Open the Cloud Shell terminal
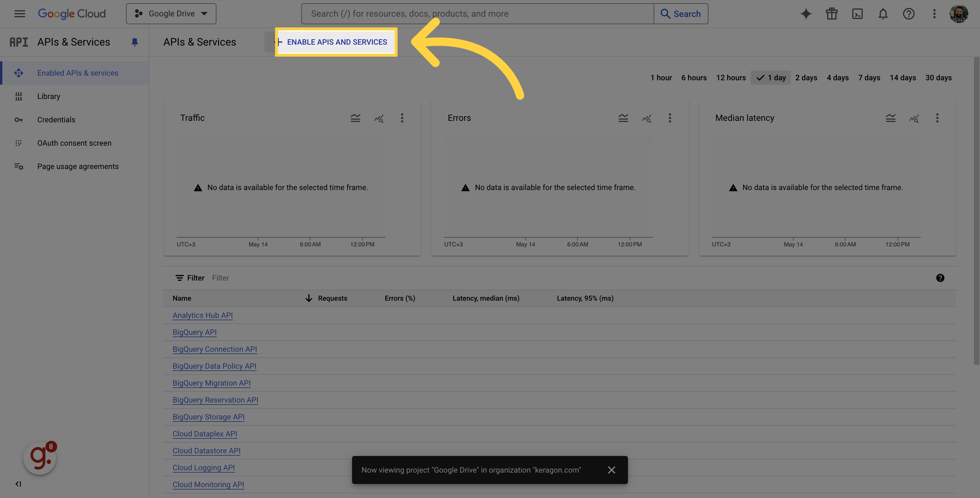Screen dimensions: 980x498 coord(857,14)
